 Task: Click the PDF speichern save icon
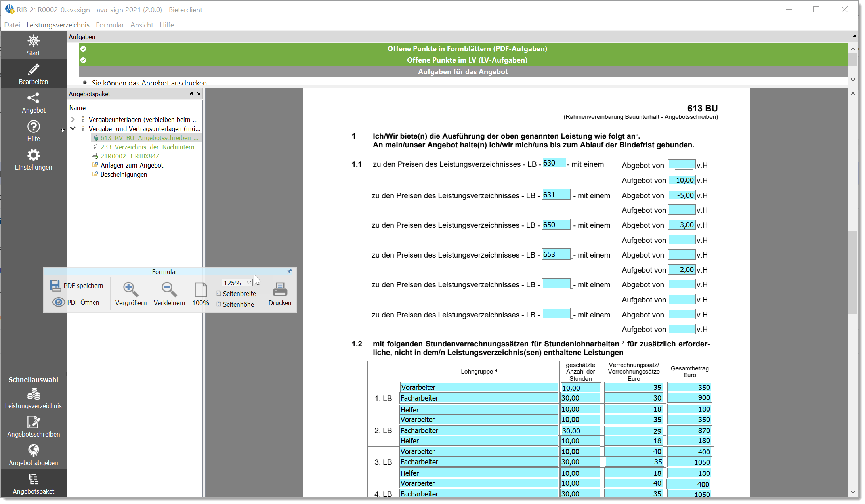[55, 286]
